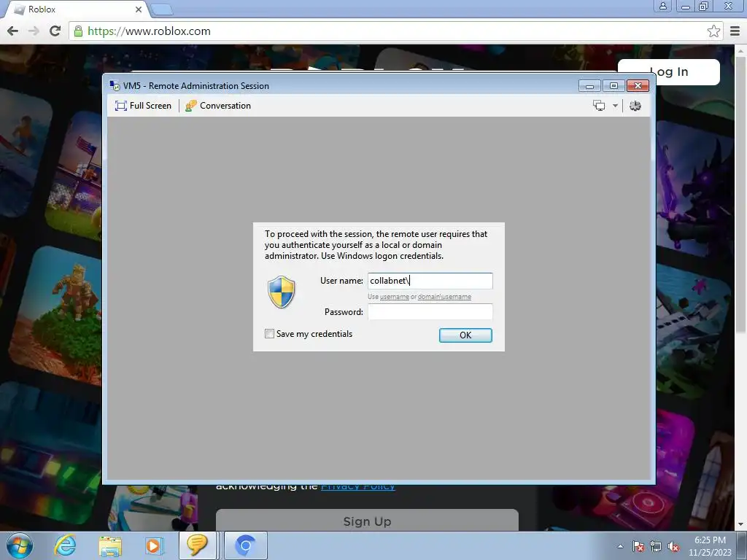The height and width of the screenshot is (560, 747).
Task: Bookmark this page with the star icon
Action: point(713,31)
